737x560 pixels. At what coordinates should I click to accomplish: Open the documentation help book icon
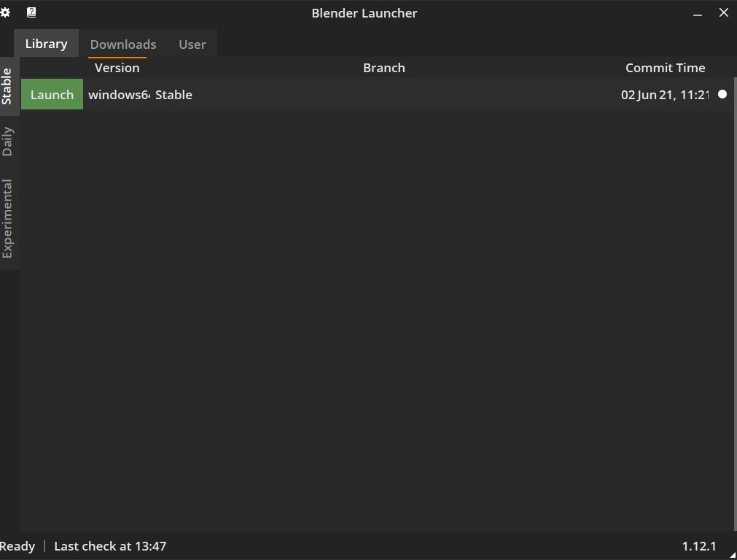pos(31,12)
